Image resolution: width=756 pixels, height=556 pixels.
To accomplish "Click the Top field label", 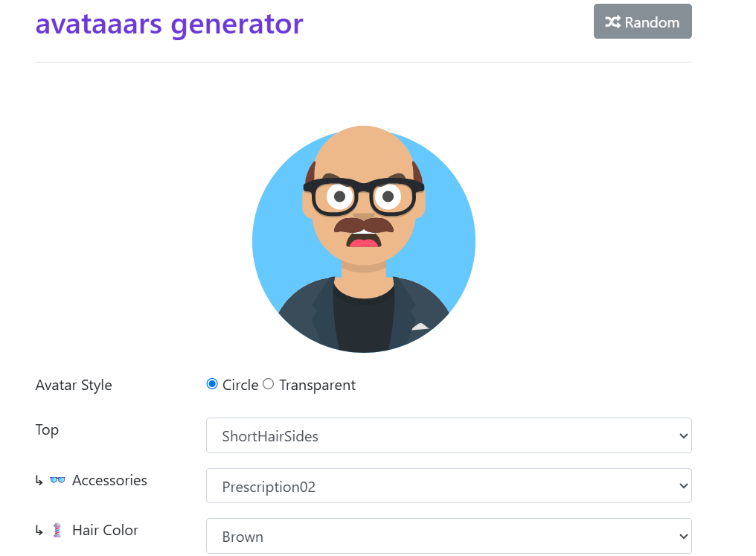I will click(47, 430).
